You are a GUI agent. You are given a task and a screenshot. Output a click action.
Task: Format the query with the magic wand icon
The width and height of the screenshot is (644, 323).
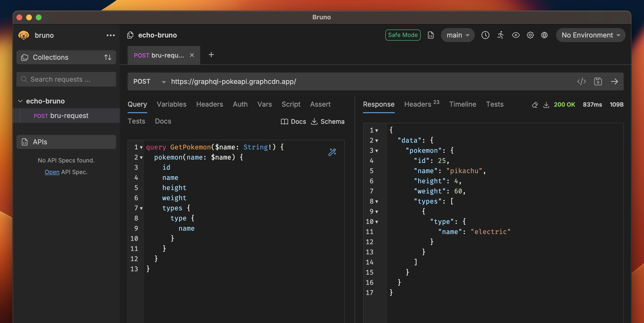click(332, 152)
